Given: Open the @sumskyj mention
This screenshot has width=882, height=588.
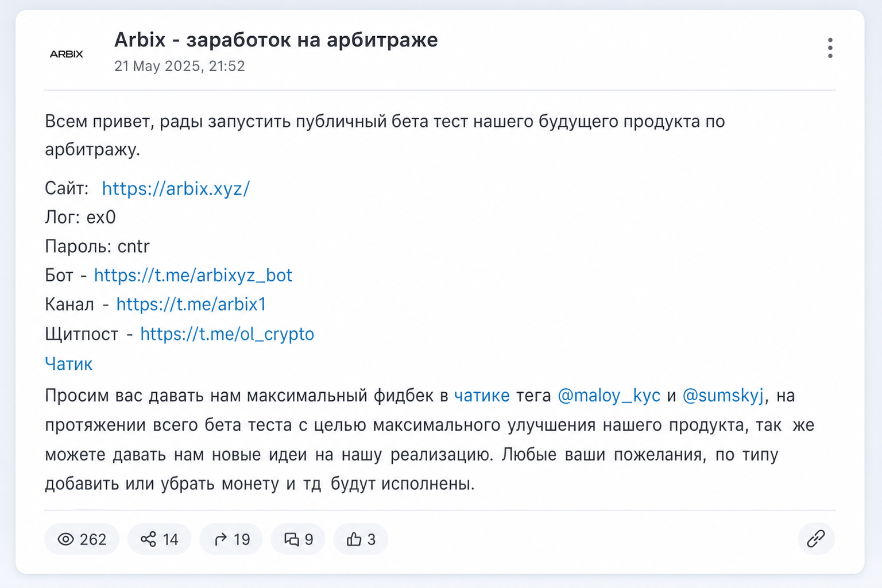Looking at the screenshot, I should tap(723, 396).
